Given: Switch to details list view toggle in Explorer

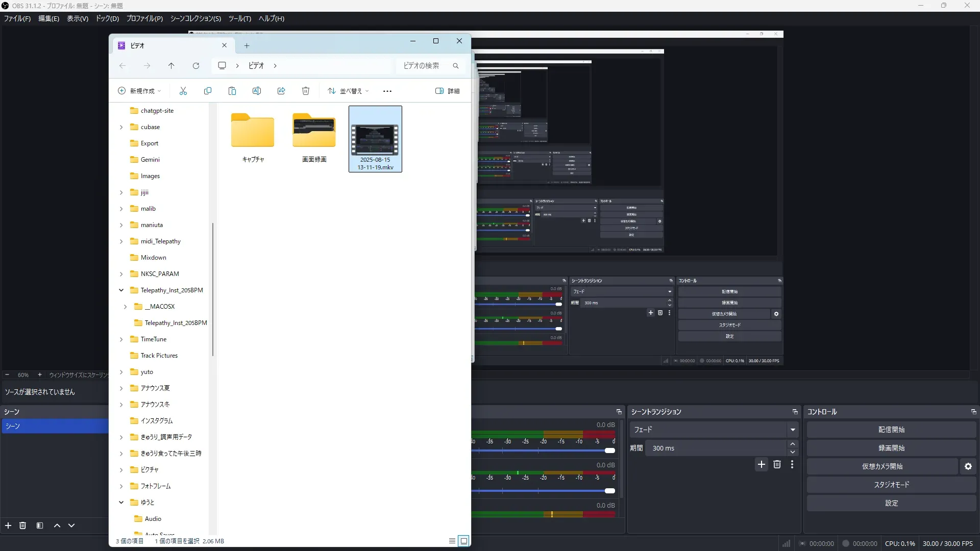Looking at the screenshot, I should point(452,541).
